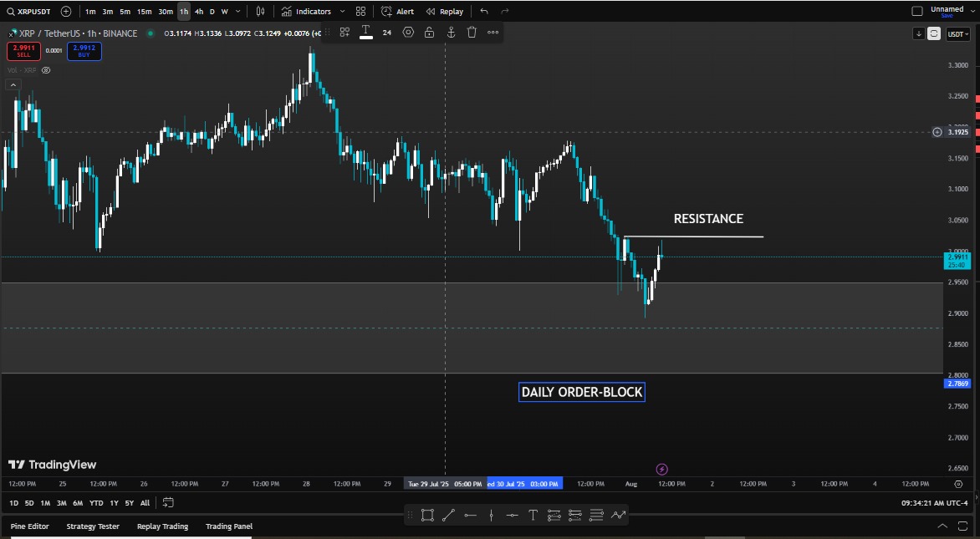Open go-to-date calendar icon
Screen dimensions: 980x539
click(168, 503)
